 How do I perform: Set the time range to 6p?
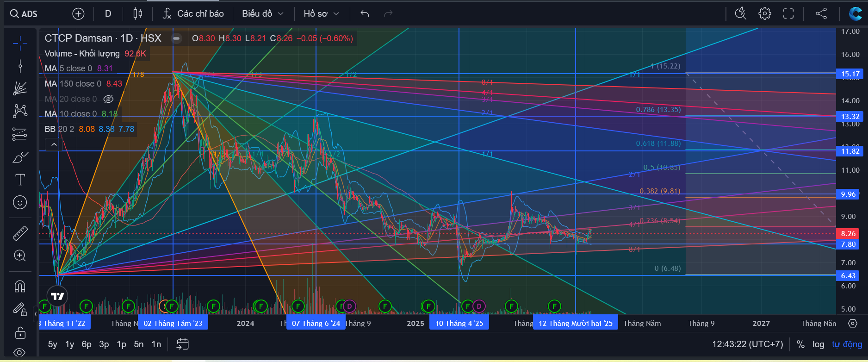pyautogui.click(x=87, y=344)
